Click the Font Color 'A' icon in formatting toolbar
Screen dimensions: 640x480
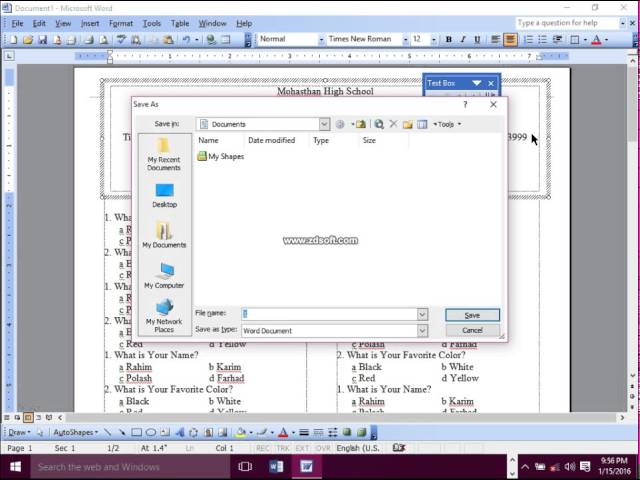(x=596, y=40)
